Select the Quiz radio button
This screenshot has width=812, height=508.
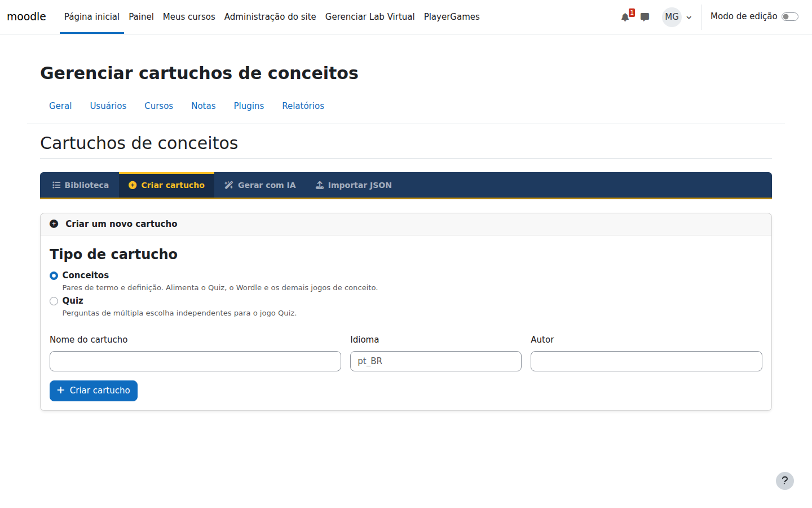(x=54, y=301)
